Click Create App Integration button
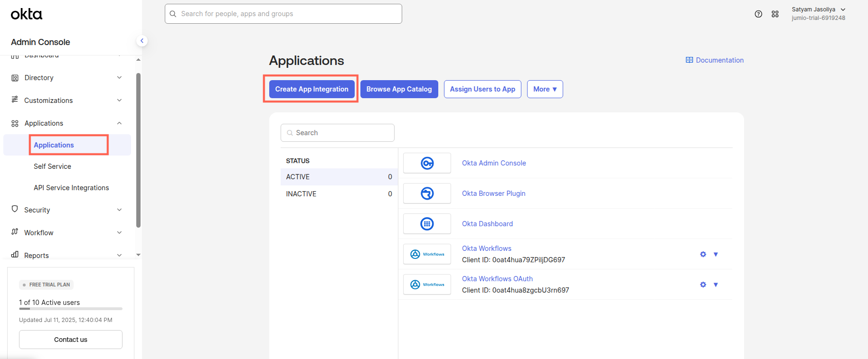The height and width of the screenshot is (359, 868). coord(311,89)
